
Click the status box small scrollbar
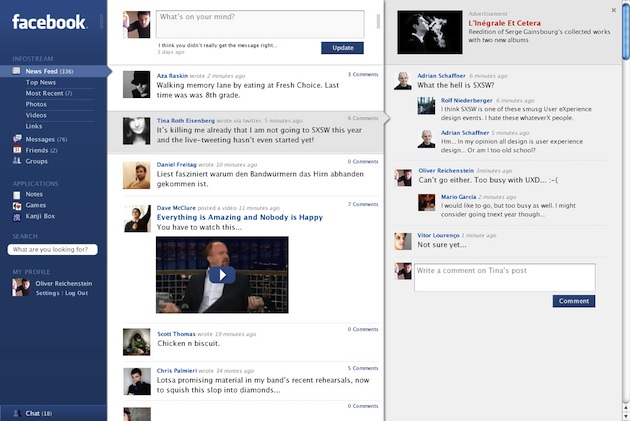(378, 21)
